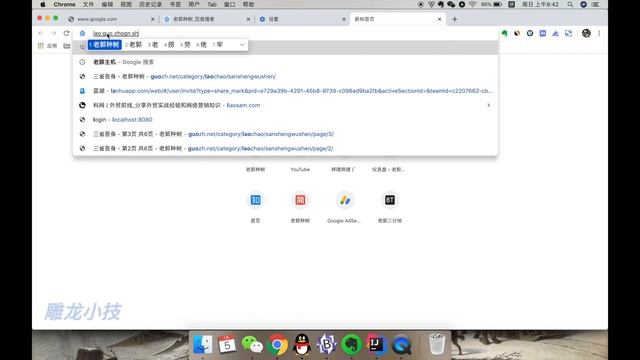The image size is (640, 360).
Task: Choose IME candidate 7 牢
Action: coord(218,44)
